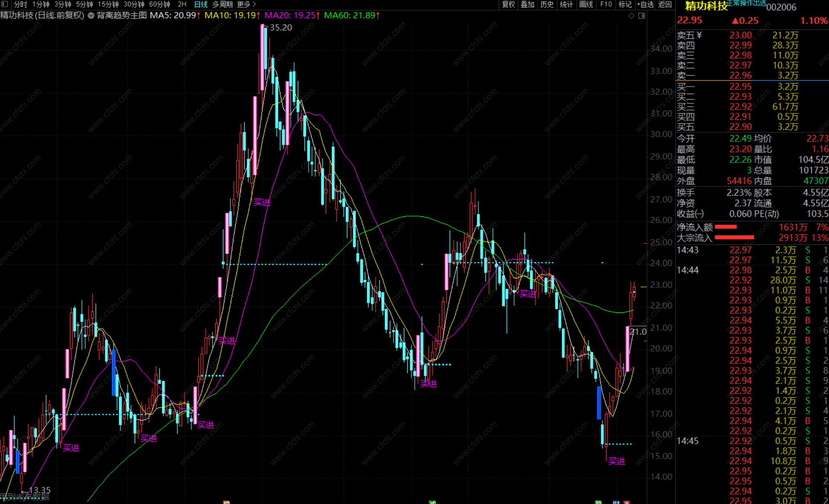Open the 多周期 multi-period view

(222, 4)
